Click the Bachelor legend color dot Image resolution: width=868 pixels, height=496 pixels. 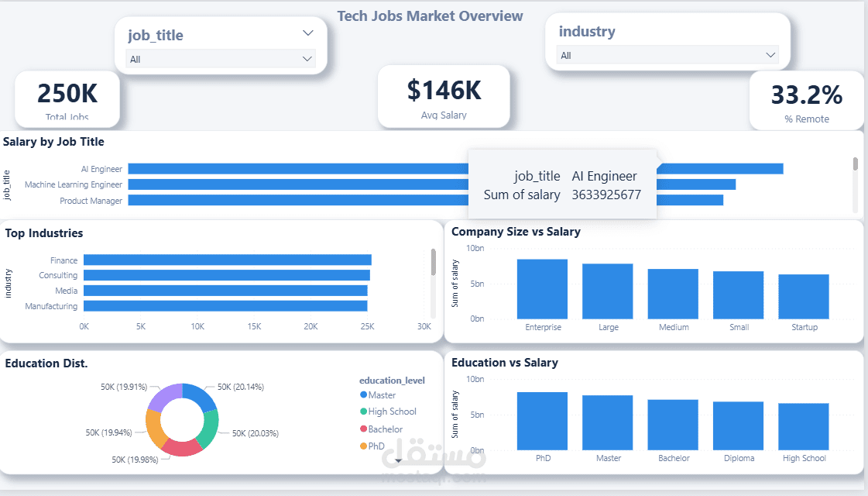(364, 429)
